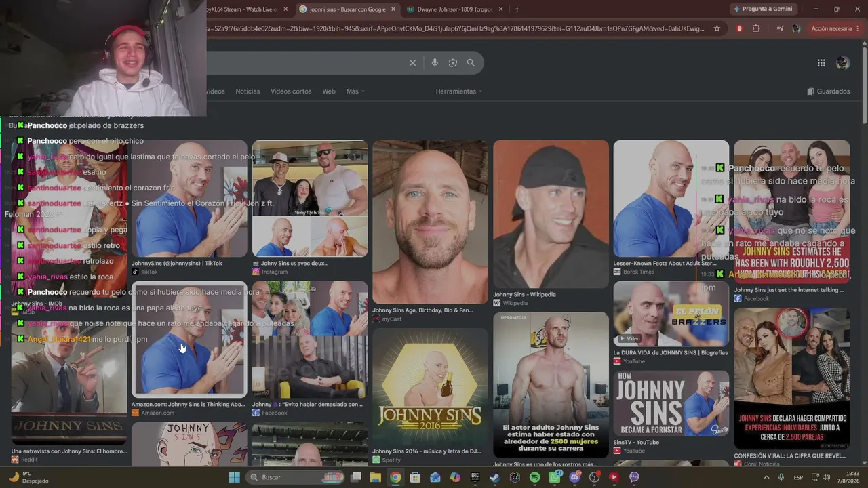Open WhatsApp from the taskbar
868x488 pixels.
(x=555, y=477)
